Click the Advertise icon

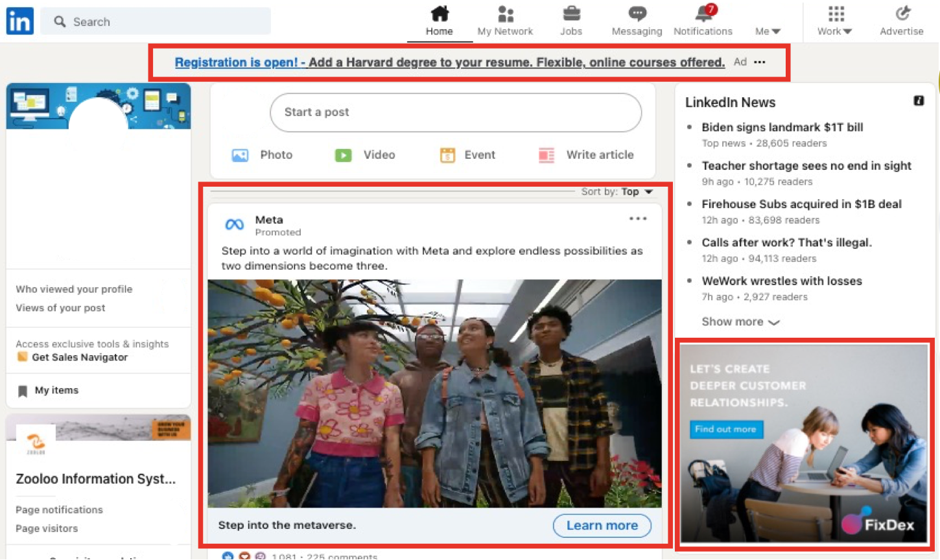[x=902, y=21]
